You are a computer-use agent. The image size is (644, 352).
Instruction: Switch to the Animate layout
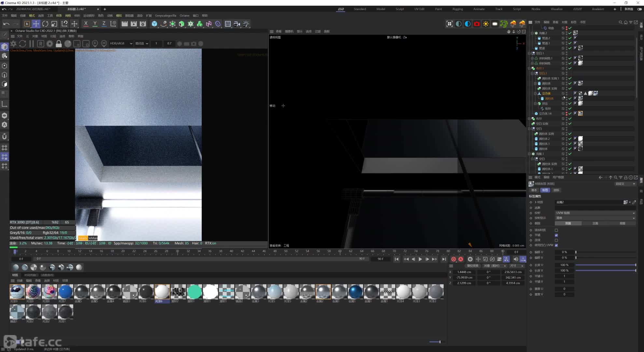click(x=479, y=9)
